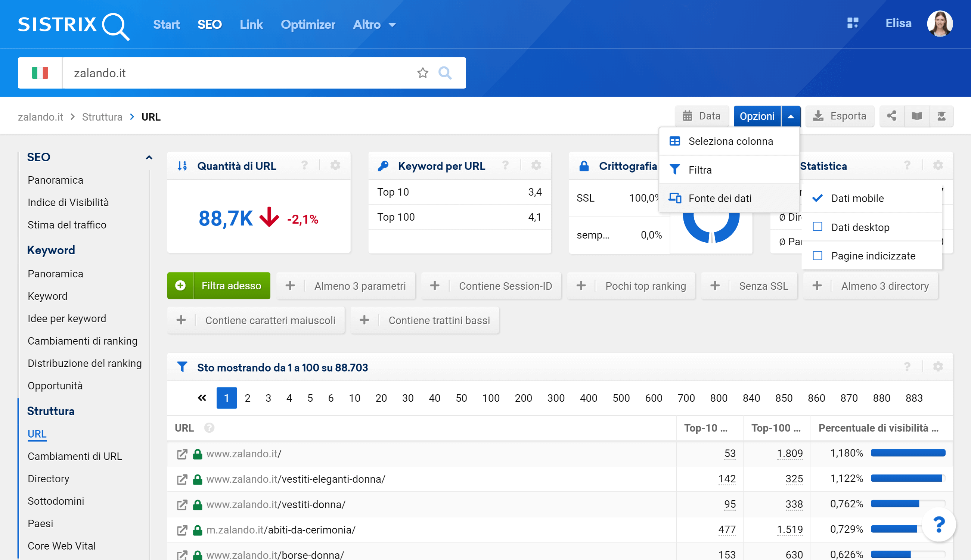Go to first page double-arrow icon

[202, 398]
